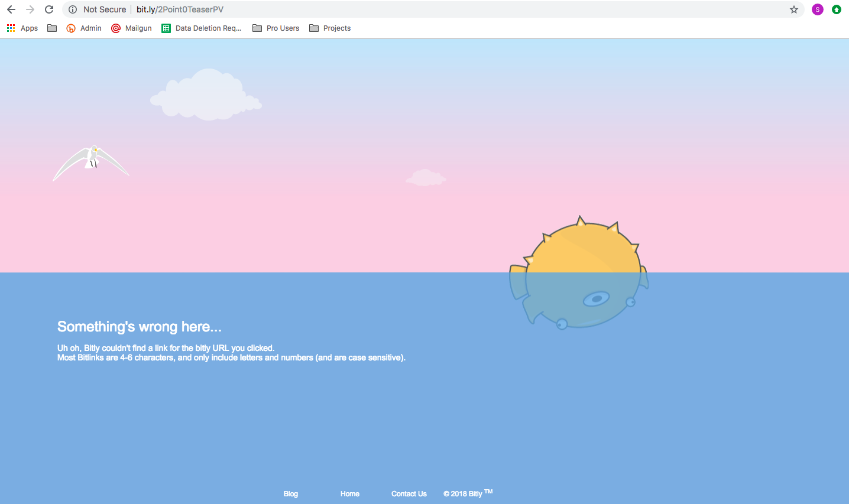
Task: Bookmark this page with the star icon
Action: [794, 9]
